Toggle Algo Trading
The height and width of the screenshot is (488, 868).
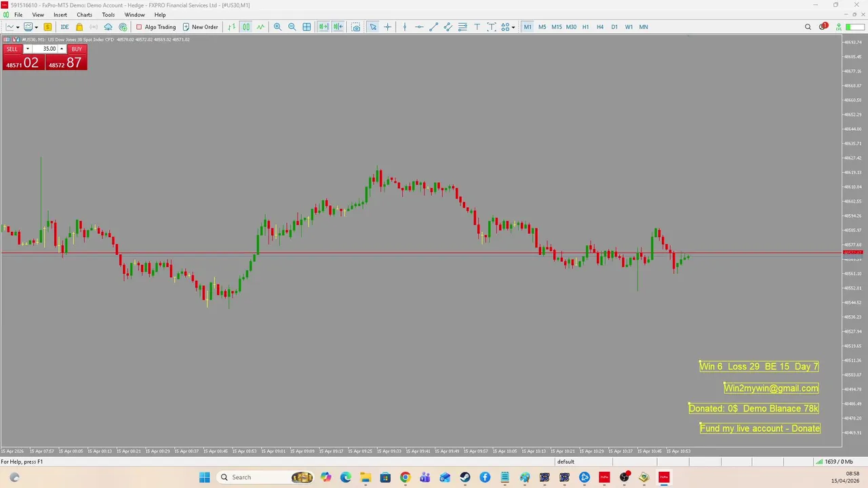pos(156,27)
